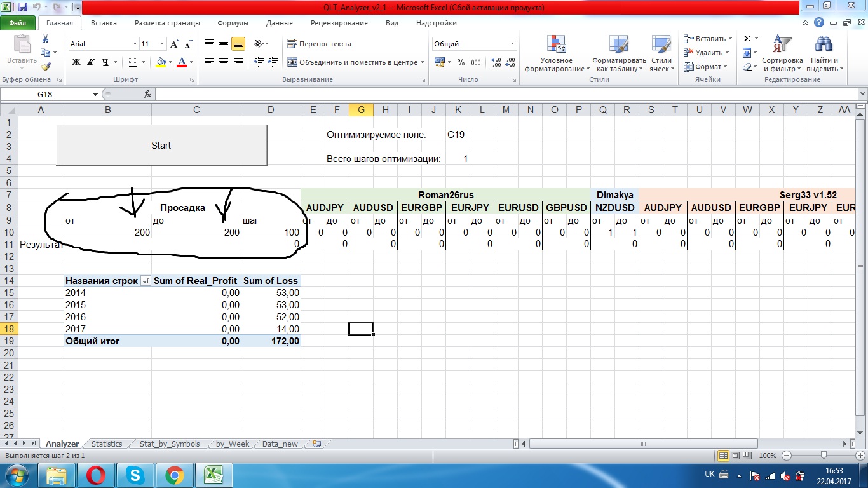Click Перенос текста wrap text button
This screenshot has width=868, height=488.
[319, 44]
